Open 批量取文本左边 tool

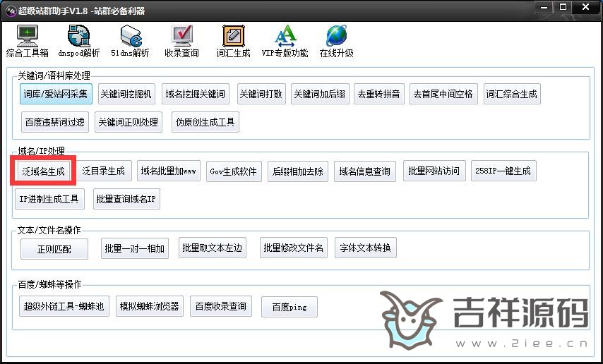(213, 248)
